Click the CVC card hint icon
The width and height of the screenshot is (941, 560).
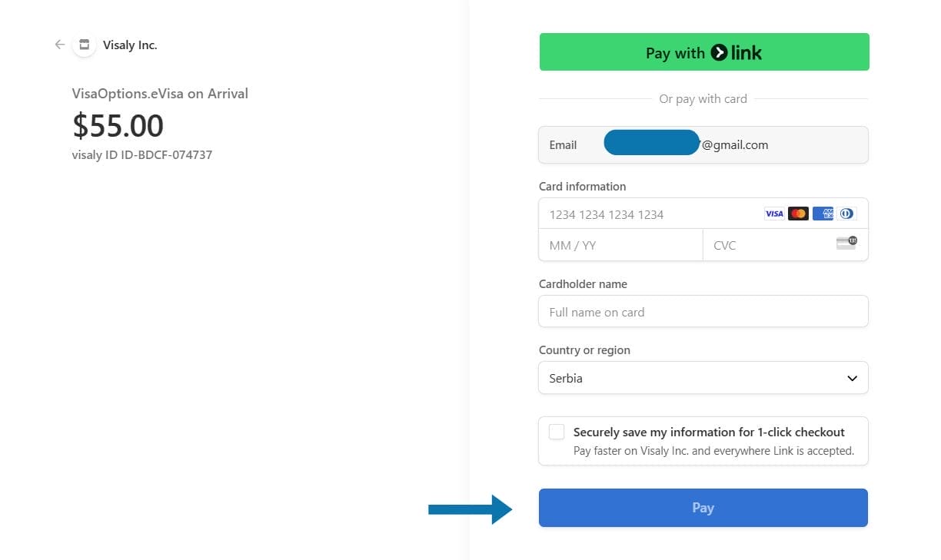point(846,244)
